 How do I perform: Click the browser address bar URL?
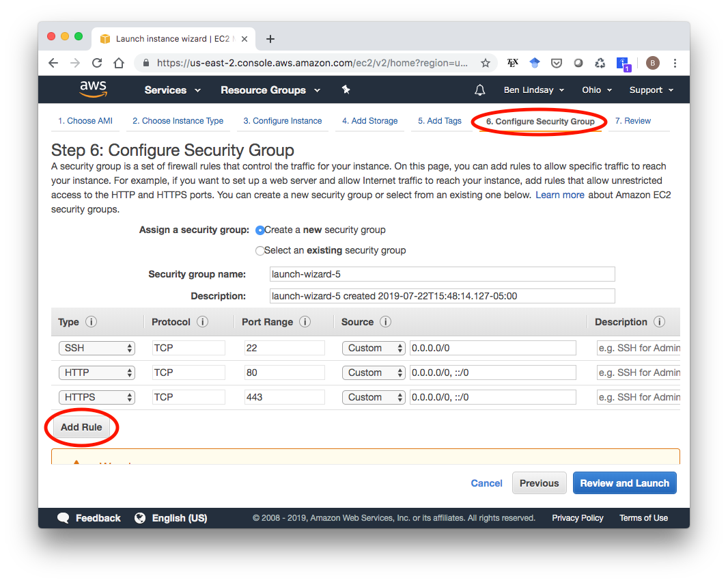point(312,63)
